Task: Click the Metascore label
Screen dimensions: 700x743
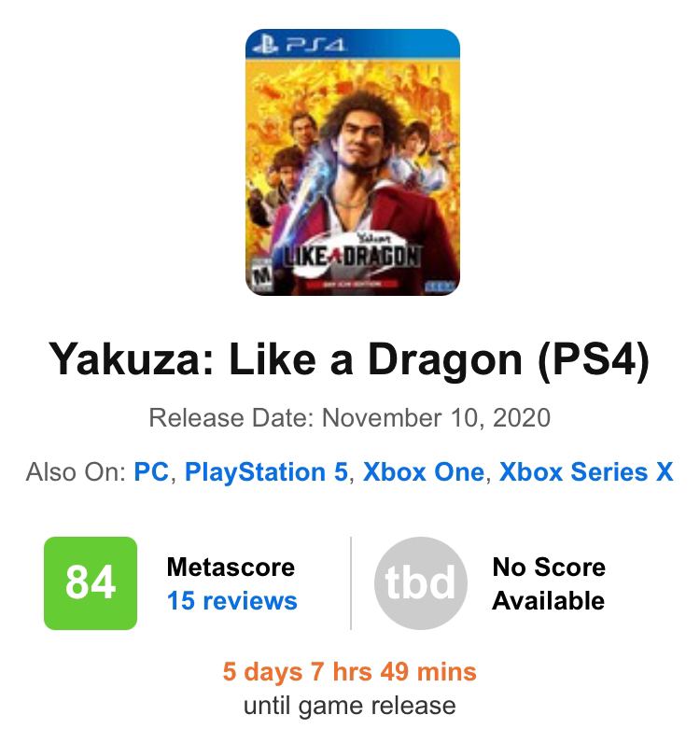Action: (x=230, y=567)
